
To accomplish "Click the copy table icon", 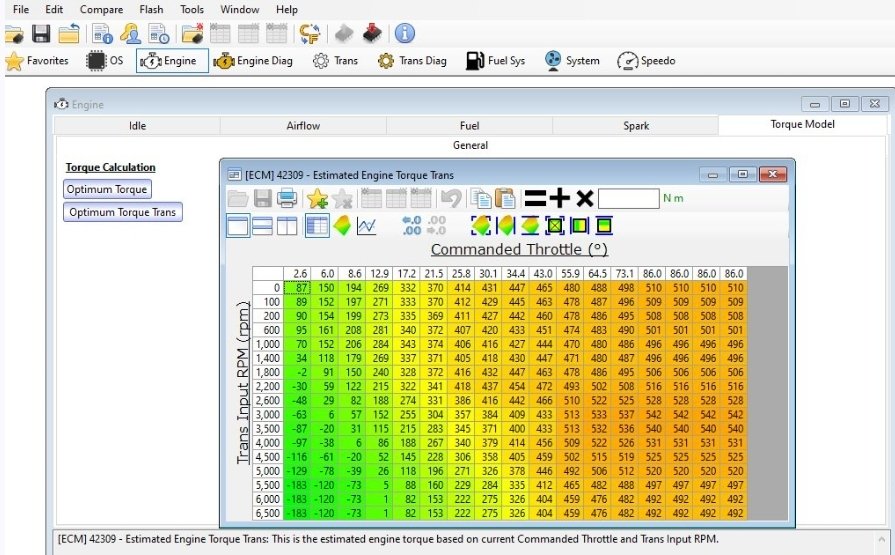I will point(481,199).
